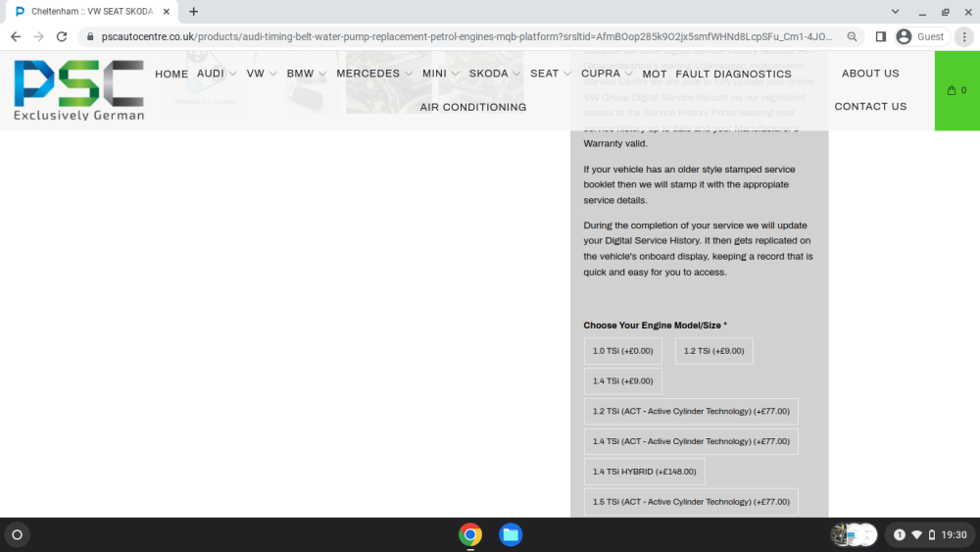Open ChromeOS launcher circle button
The height and width of the screenshot is (552, 980).
coord(18,535)
